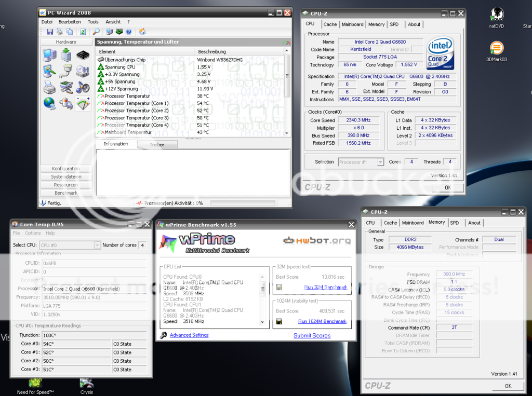Click the printer icon in PC Wizard toolbar
The height and width of the screenshot is (396, 532).
click(60, 32)
